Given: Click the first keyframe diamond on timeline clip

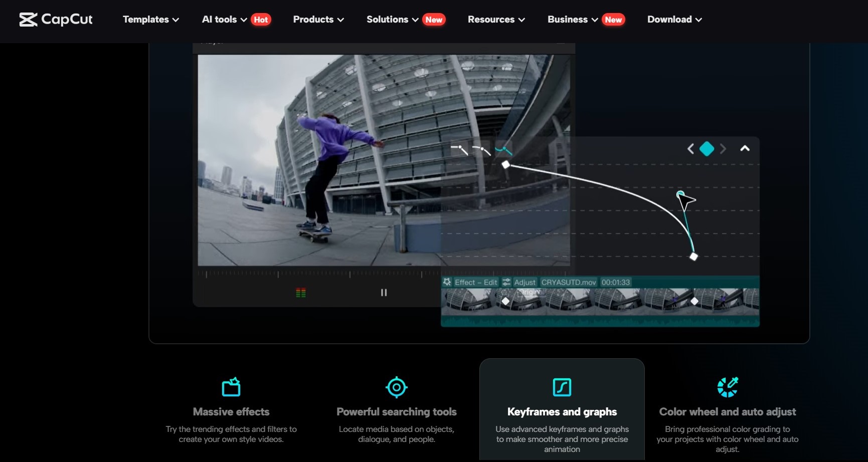Looking at the screenshot, I should click(505, 301).
